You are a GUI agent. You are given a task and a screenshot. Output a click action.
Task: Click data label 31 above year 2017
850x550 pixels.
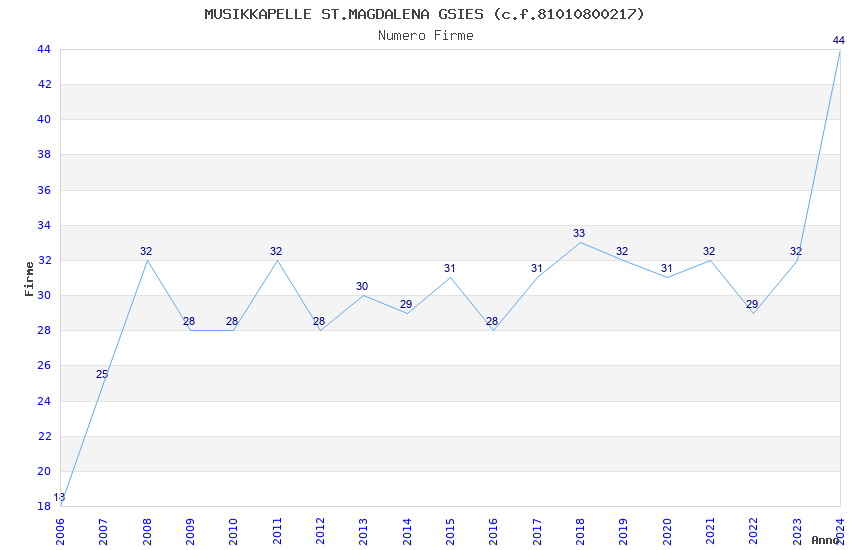click(537, 268)
